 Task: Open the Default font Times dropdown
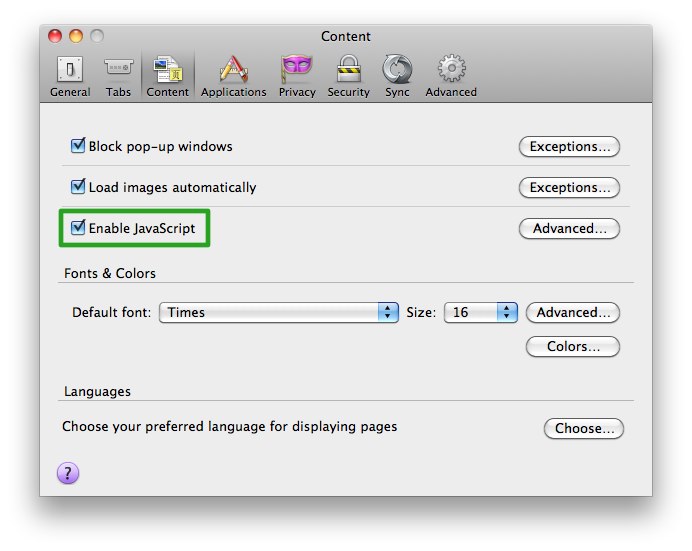coord(278,312)
